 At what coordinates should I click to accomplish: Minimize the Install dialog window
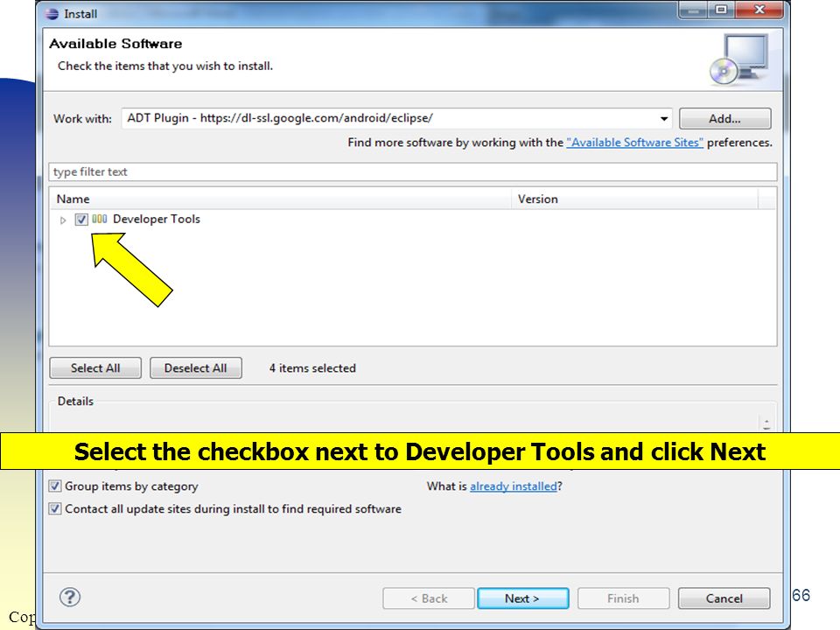(693, 10)
